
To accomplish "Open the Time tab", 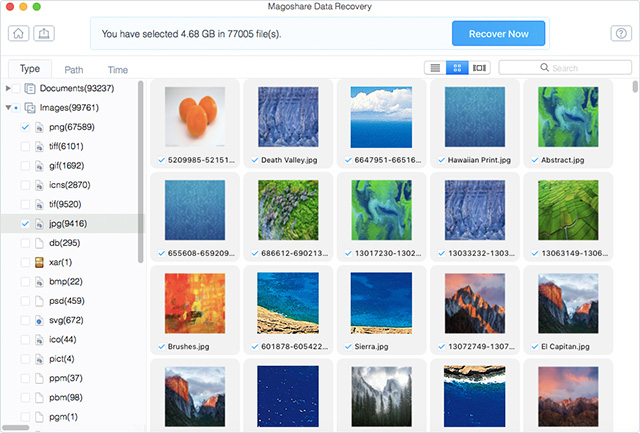I will 118,70.
